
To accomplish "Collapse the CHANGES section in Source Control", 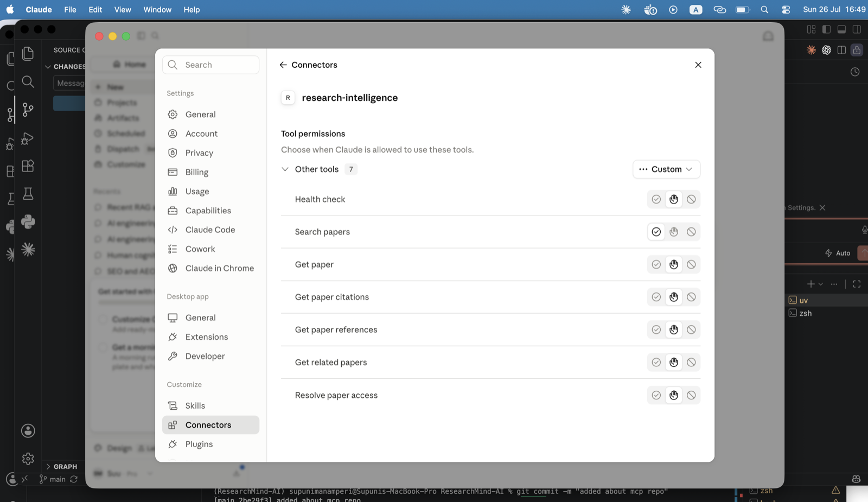I will 48,67.
